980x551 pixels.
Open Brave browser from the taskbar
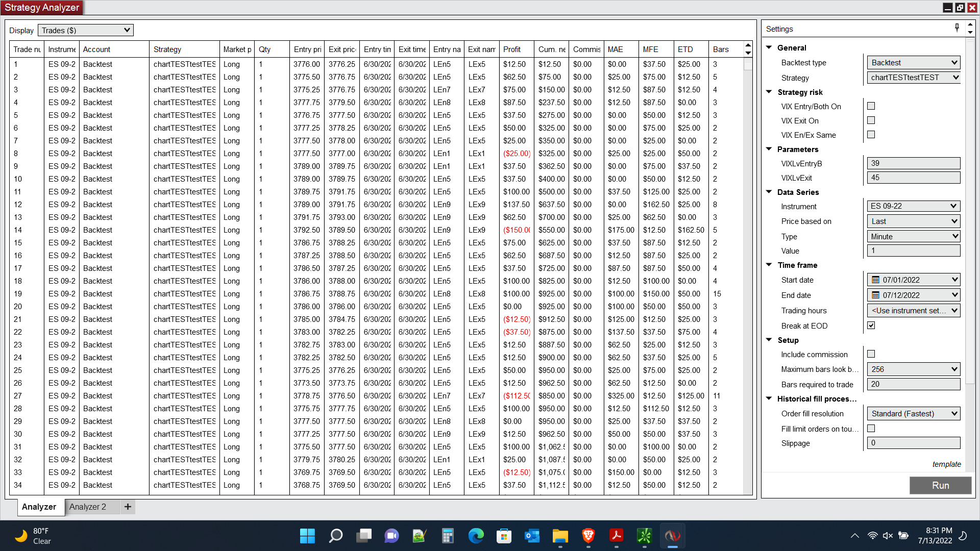pos(588,536)
